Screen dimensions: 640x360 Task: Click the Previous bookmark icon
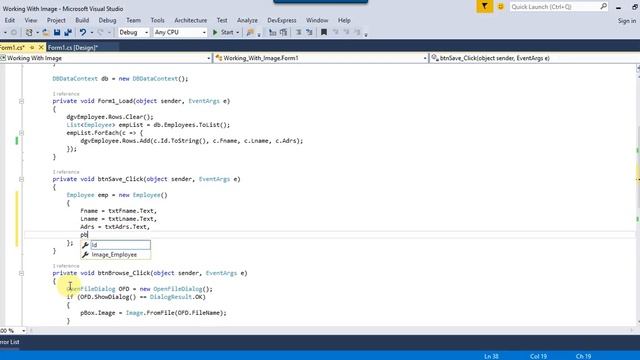(336, 32)
